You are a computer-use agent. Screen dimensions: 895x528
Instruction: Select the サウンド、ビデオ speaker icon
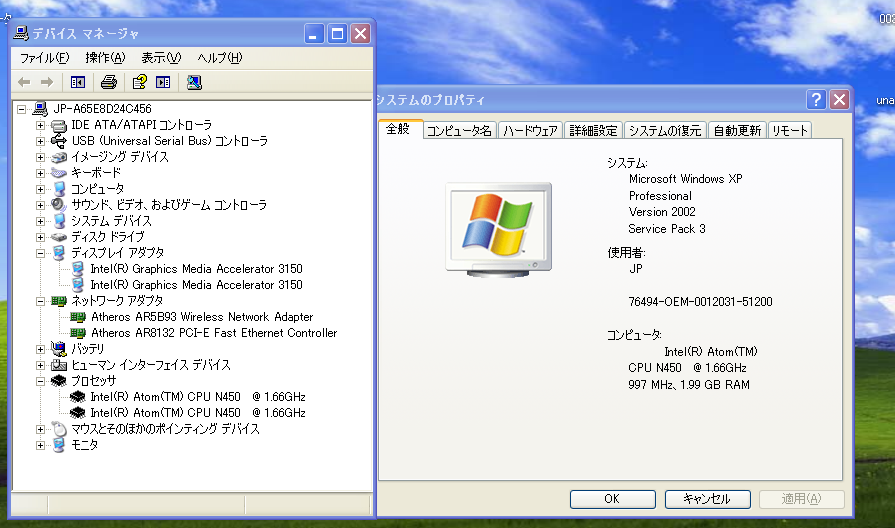coord(59,204)
